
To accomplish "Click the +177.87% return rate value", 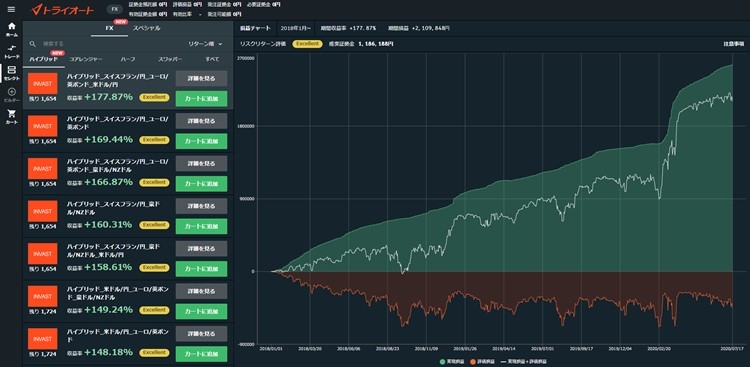I will click(x=109, y=97).
